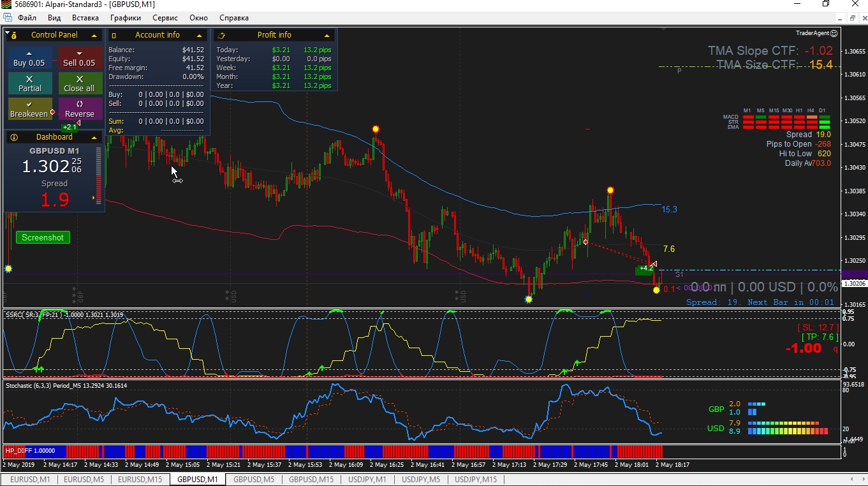The width and height of the screenshot is (868, 486).
Task: Open the Справка menu
Action: click(234, 18)
